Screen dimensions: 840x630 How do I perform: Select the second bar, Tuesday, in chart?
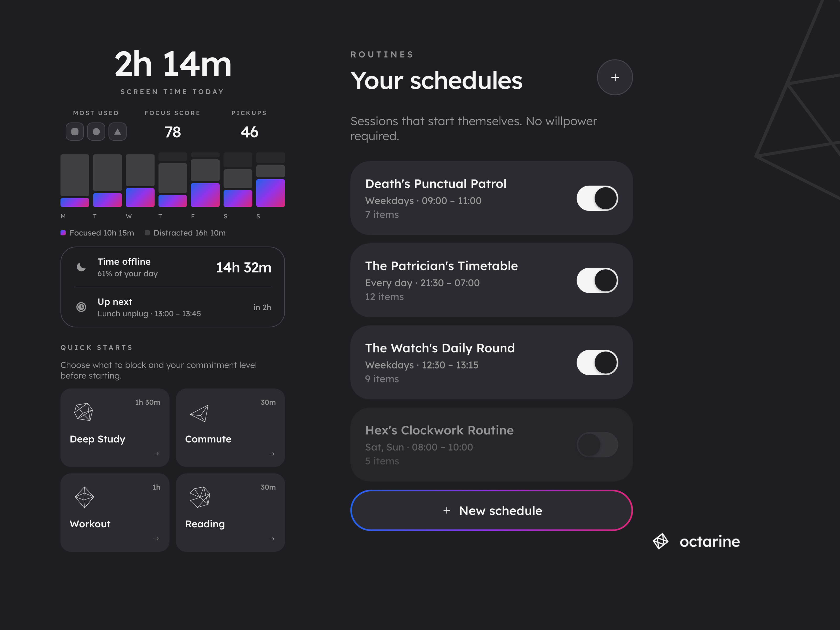click(x=107, y=180)
